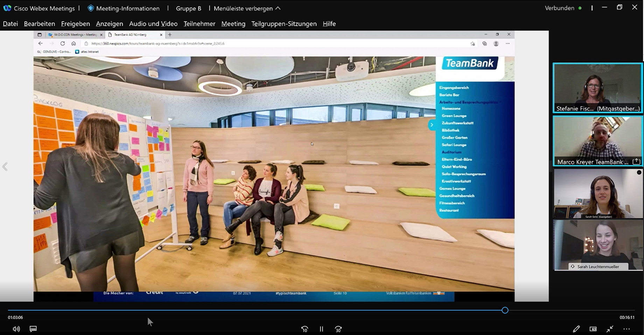Viewport: 644px width, 335px height.
Task: Collapse menu bar via Menüleiste verbergen
Action: click(247, 8)
